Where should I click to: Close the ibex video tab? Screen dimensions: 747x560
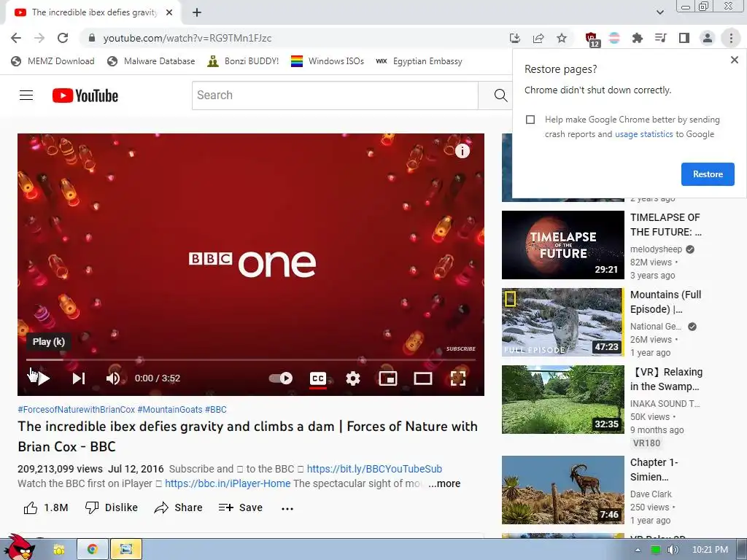169,12
